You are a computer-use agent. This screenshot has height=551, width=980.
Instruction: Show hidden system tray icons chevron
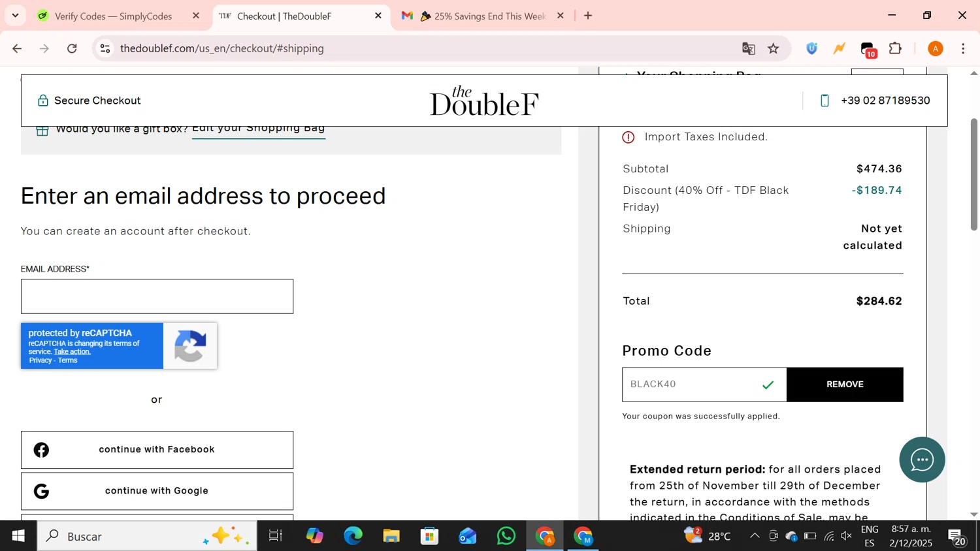[755, 536]
